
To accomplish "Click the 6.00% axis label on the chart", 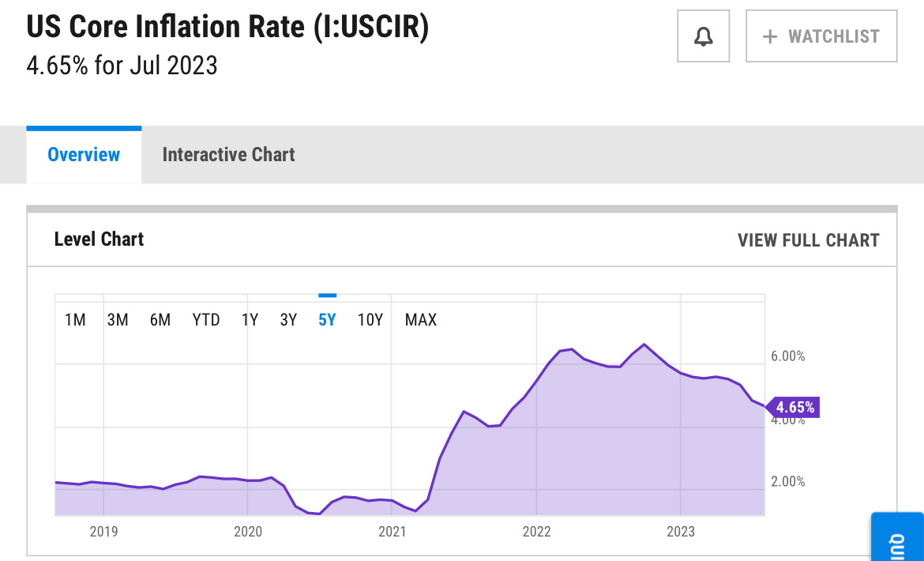I will tap(787, 356).
